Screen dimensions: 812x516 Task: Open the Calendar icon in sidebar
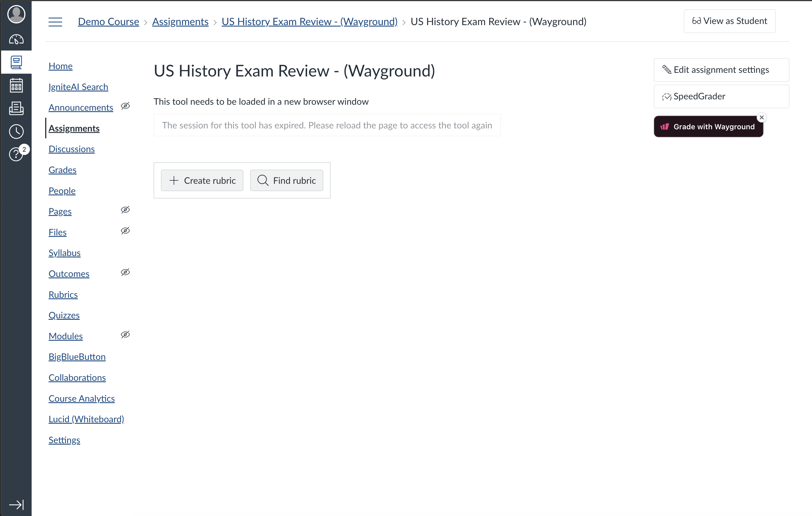tap(16, 85)
